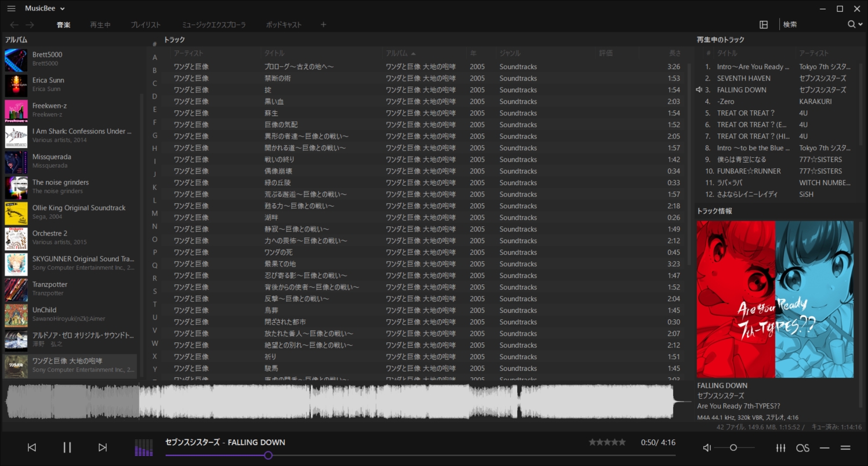Viewport: 868px width, 466px height.
Task: Add a new tab with the plus button
Action: click(x=324, y=25)
